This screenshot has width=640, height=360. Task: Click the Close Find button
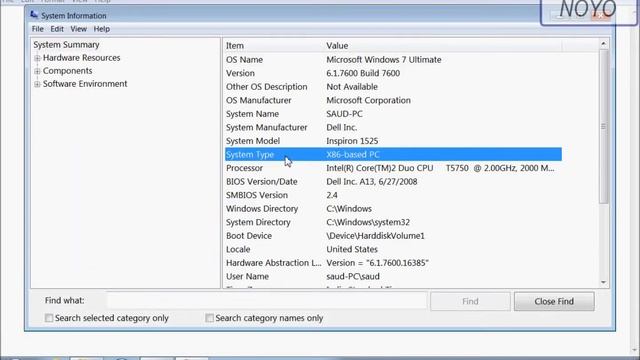pos(554,301)
